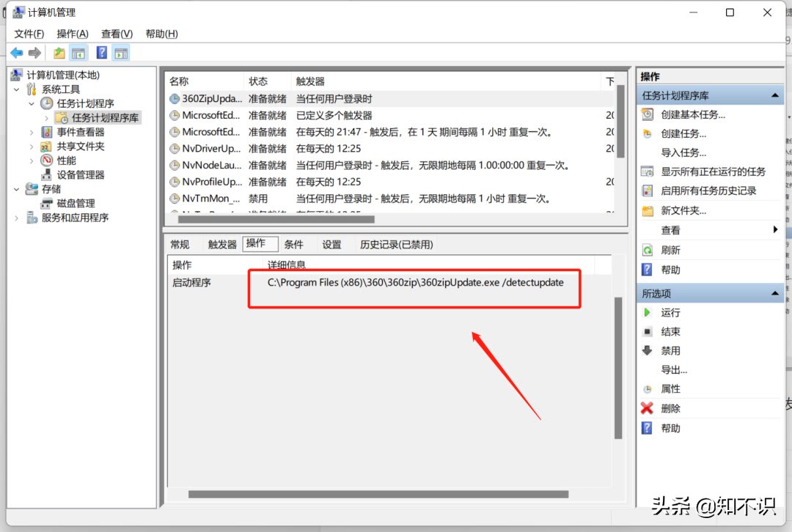This screenshot has width=792, height=532.
Task: Collapse the 存储 tree node
Action: 17,189
